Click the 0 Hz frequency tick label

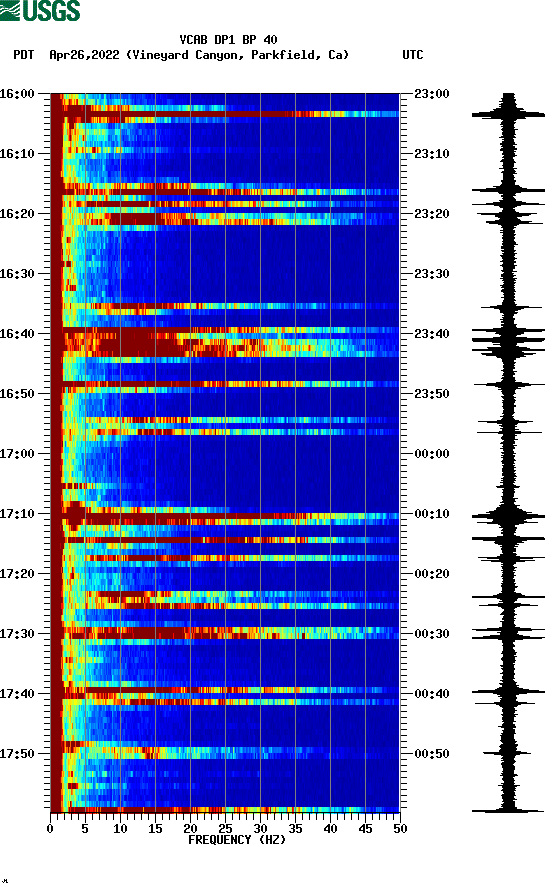coord(50,829)
